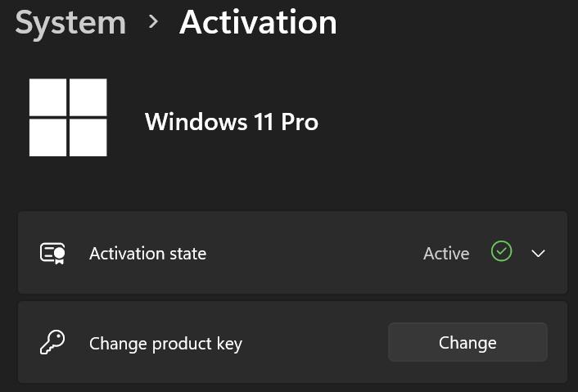Go back to the System breadcrumb
This screenshot has height=392, width=578.
pyautogui.click(x=70, y=22)
